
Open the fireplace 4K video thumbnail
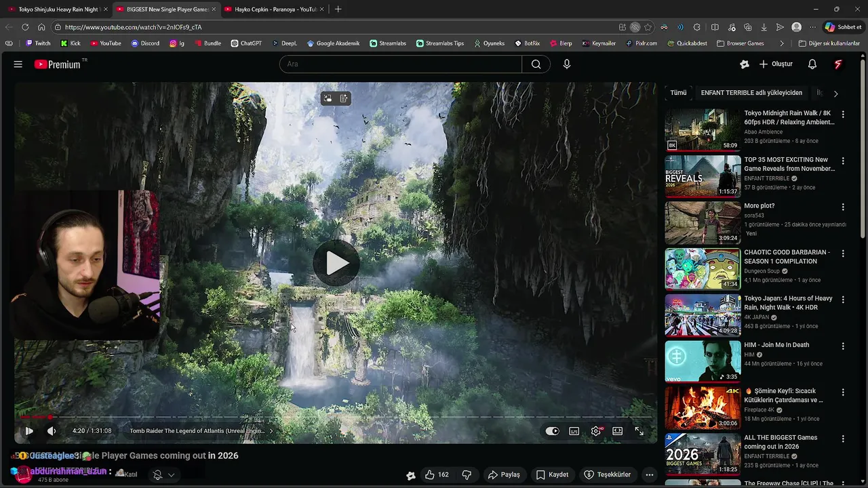(703, 407)
